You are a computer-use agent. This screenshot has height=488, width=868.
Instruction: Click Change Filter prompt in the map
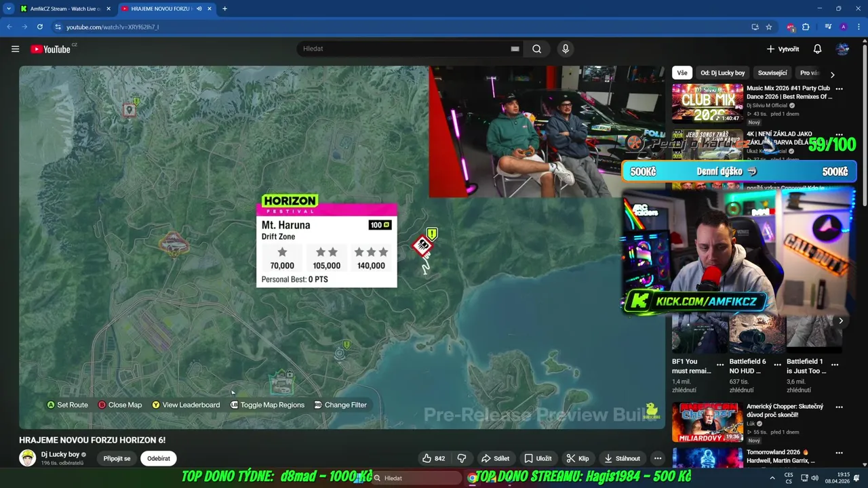pyautogui.click(x=340, y=405)
